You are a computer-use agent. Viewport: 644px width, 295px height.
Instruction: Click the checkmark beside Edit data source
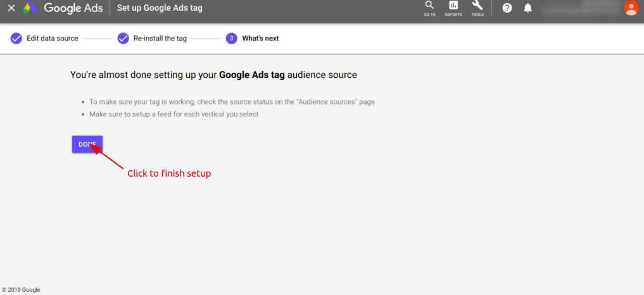pyautogui.click(x=16, y=39)
